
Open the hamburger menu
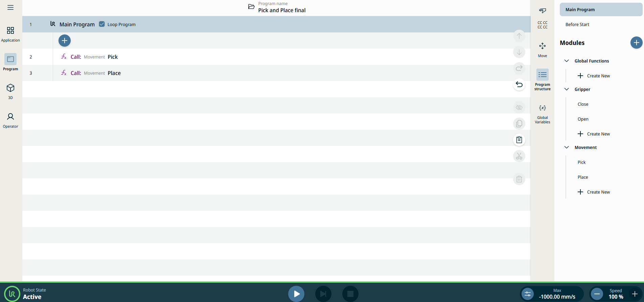(10, 7)
